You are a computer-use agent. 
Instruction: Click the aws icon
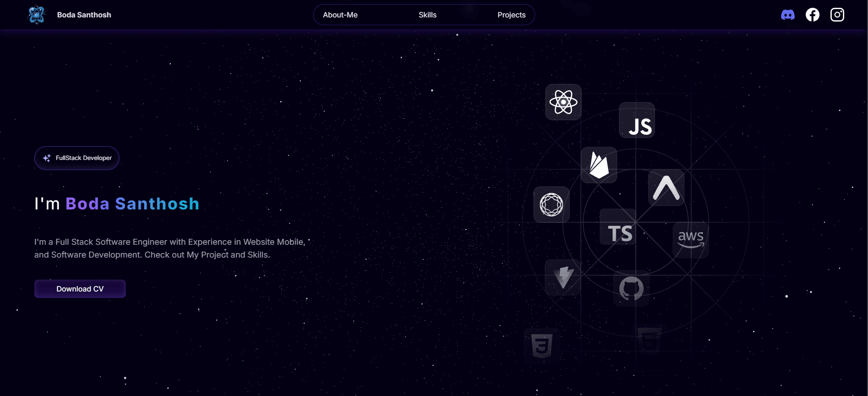[x=691, y=240]
